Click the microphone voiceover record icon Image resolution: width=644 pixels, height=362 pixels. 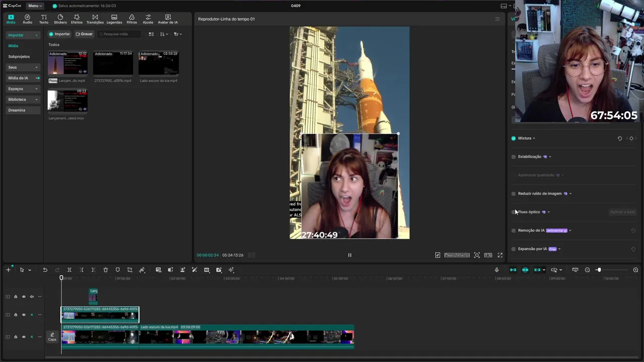coord(497,270)
